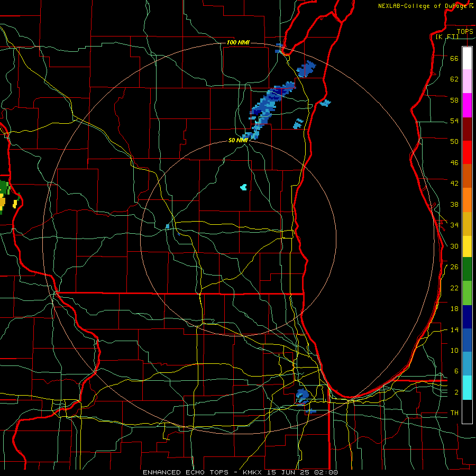
Task: Pick the light orange legend swatch
Action: [x=467, y=200]
